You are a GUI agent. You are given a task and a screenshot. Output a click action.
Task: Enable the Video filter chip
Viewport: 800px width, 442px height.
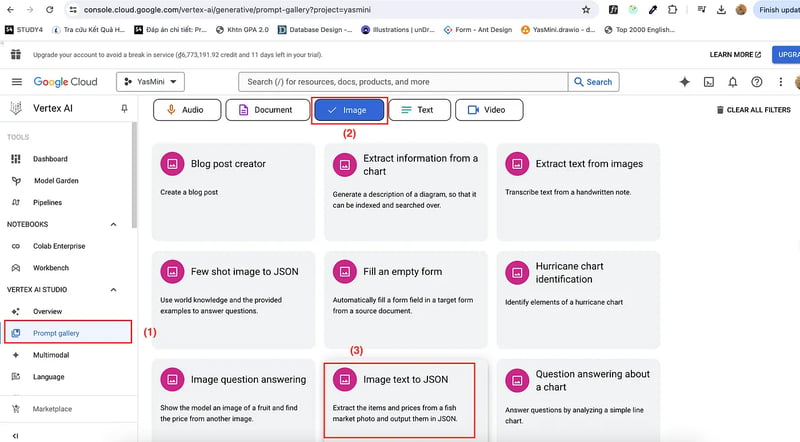[489, 110]
